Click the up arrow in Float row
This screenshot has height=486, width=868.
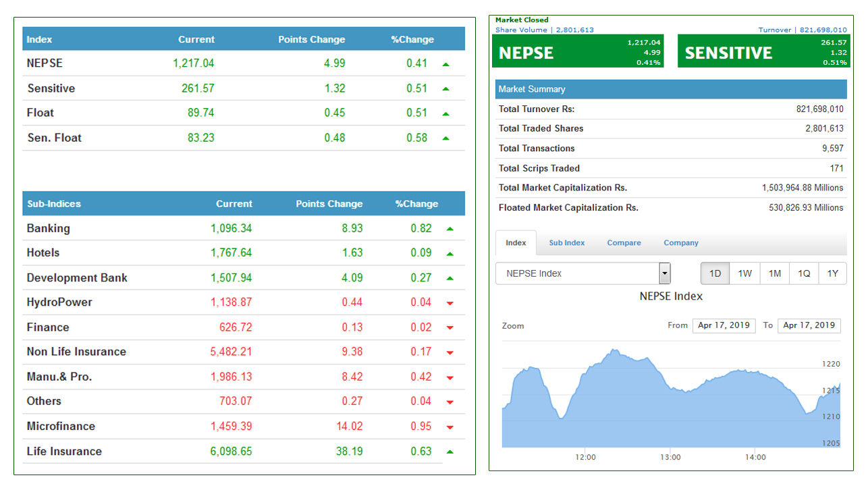pyautogui.click(x=445, y=113)
